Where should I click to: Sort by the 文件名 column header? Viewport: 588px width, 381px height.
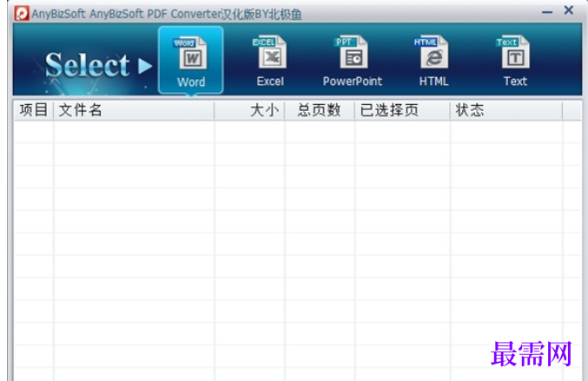[x=134, y=110]
